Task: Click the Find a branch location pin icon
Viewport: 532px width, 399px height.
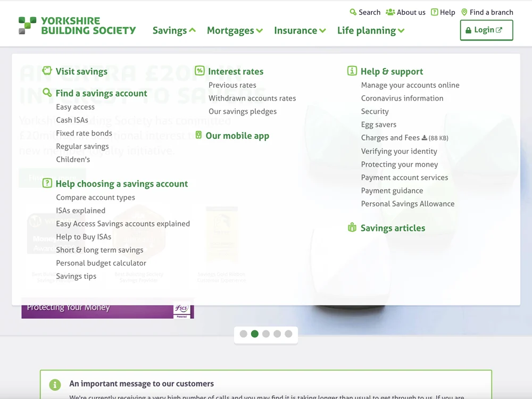Action: (464, 12)
